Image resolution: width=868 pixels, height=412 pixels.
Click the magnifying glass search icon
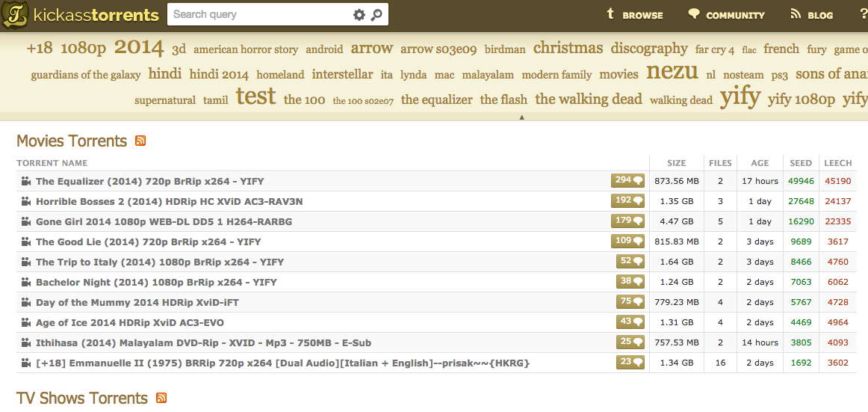376,15
